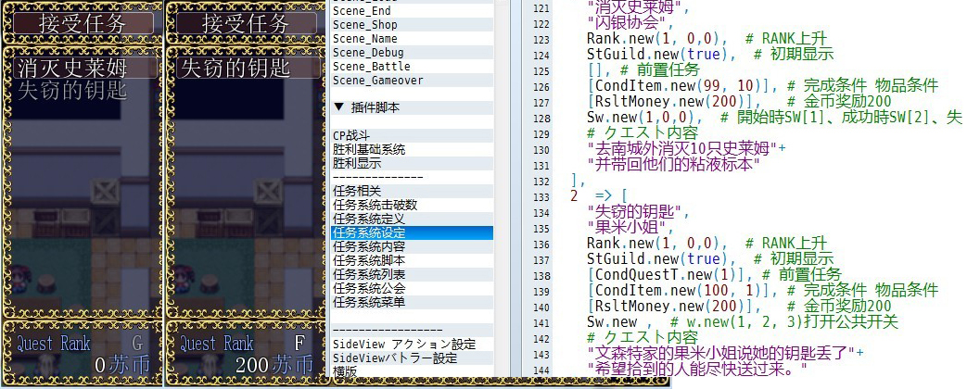
Task: Select the ▼ 插件脚本 section header
Action: pos(412,108)
